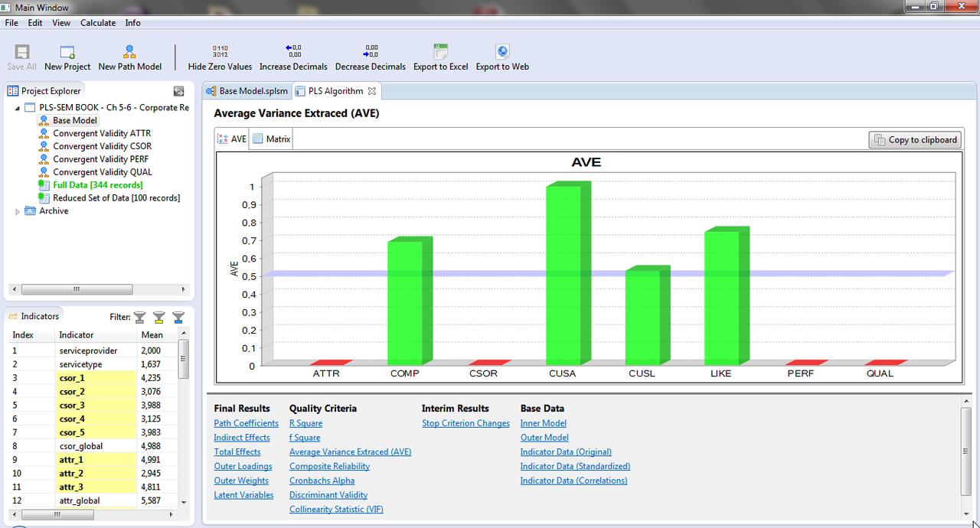Viewport: 980px width, 528px height.
Task: Copy chart to clipboard
Action: [x=915, y=140]
